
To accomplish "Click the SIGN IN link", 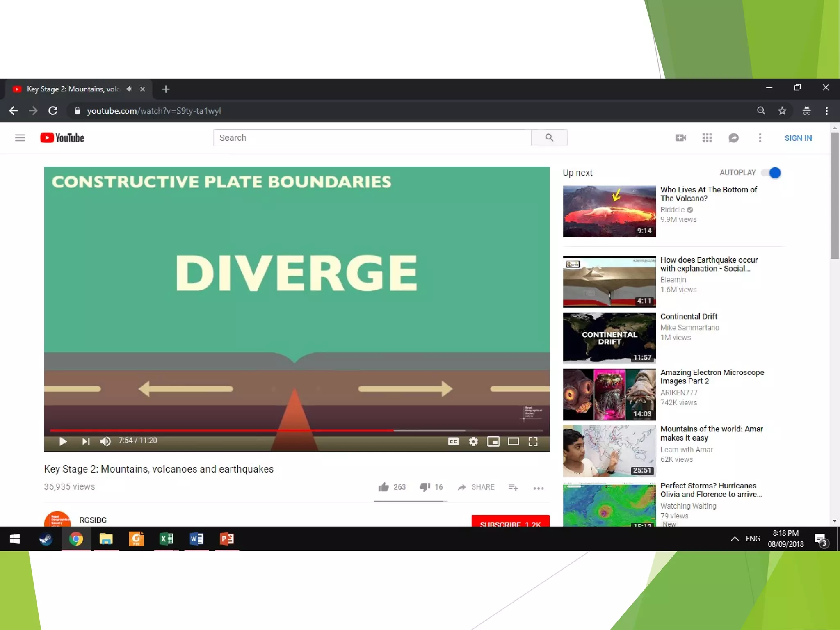I will click(x=798, y=138).
